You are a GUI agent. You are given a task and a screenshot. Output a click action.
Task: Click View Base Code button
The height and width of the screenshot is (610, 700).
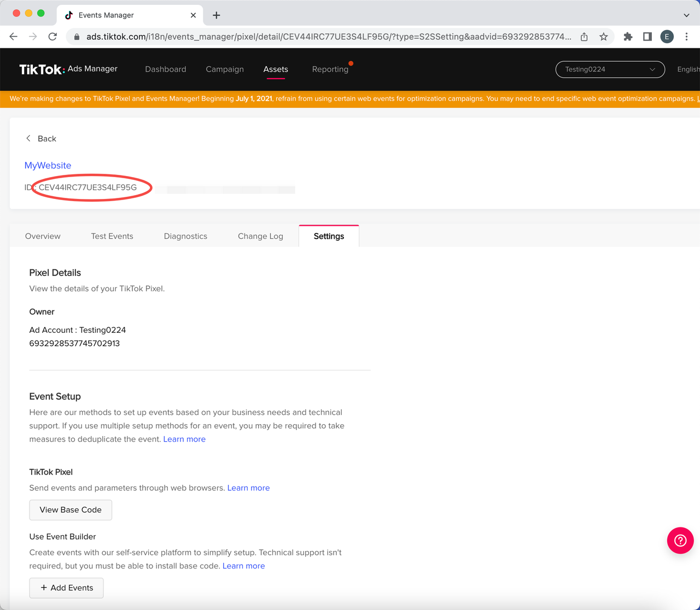point(71,509)
